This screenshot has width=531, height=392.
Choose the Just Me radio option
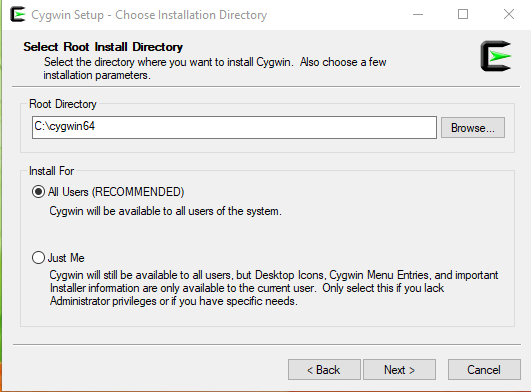38,258
